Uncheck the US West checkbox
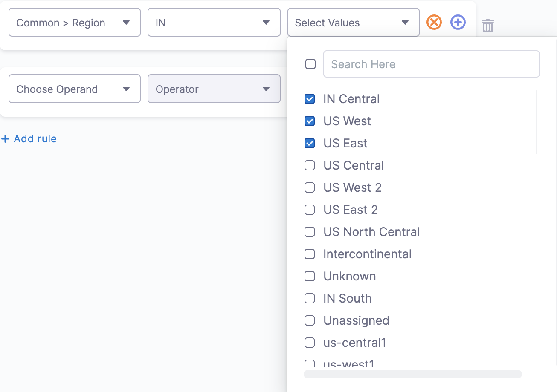This screenshot has width=557, height=392. point(310,121)
